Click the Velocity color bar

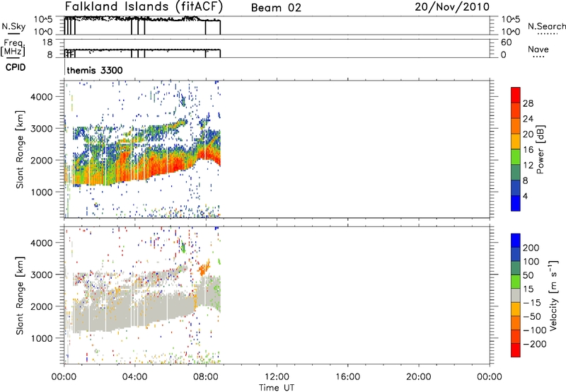click(x=516, y=295)
